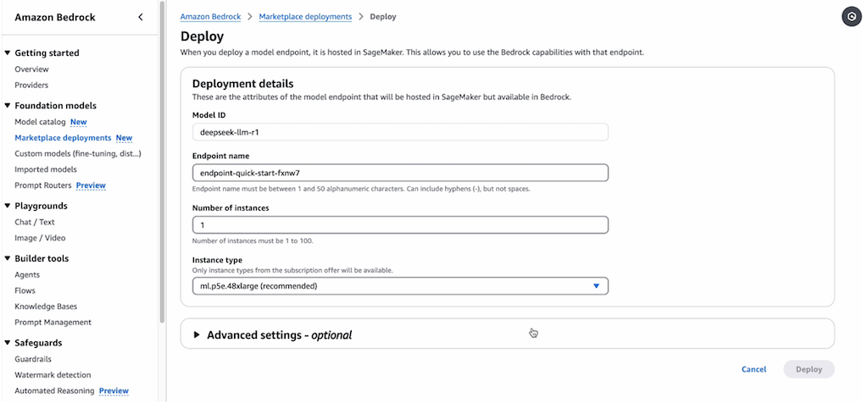Click New badge beside Model catalog
The image size is (868, 403).
pos(79,122)
